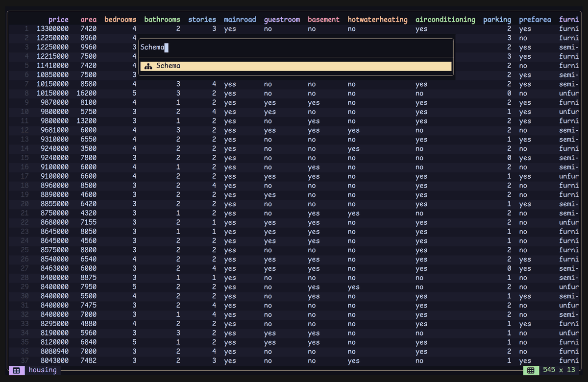Select the parking column header

coord(497,20)
